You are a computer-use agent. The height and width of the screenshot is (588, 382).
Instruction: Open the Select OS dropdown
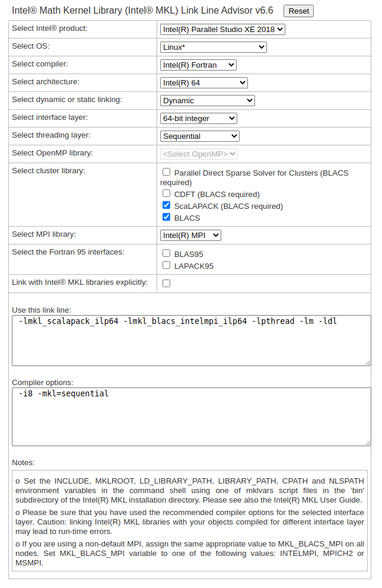(x=214, y=47)
